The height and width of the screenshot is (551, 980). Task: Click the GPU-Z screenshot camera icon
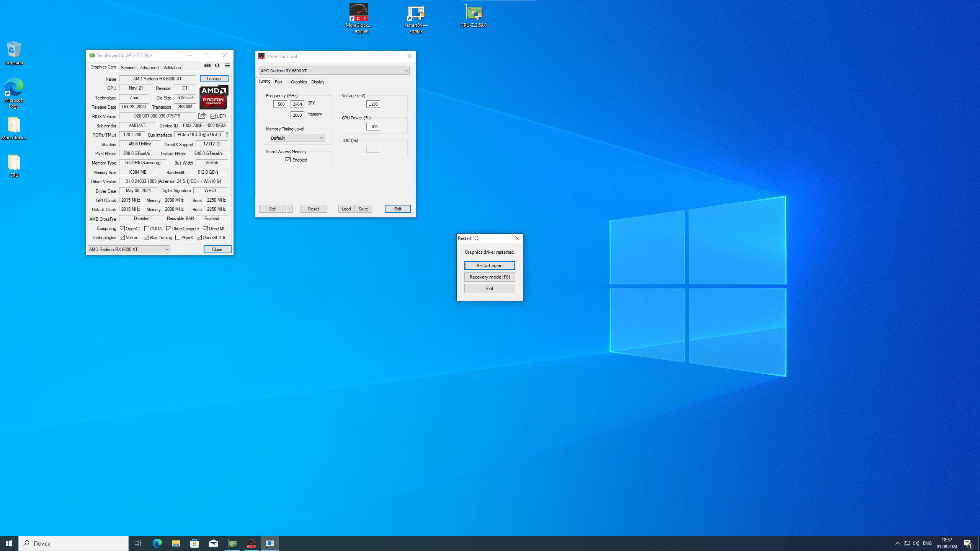click(207, 65)
